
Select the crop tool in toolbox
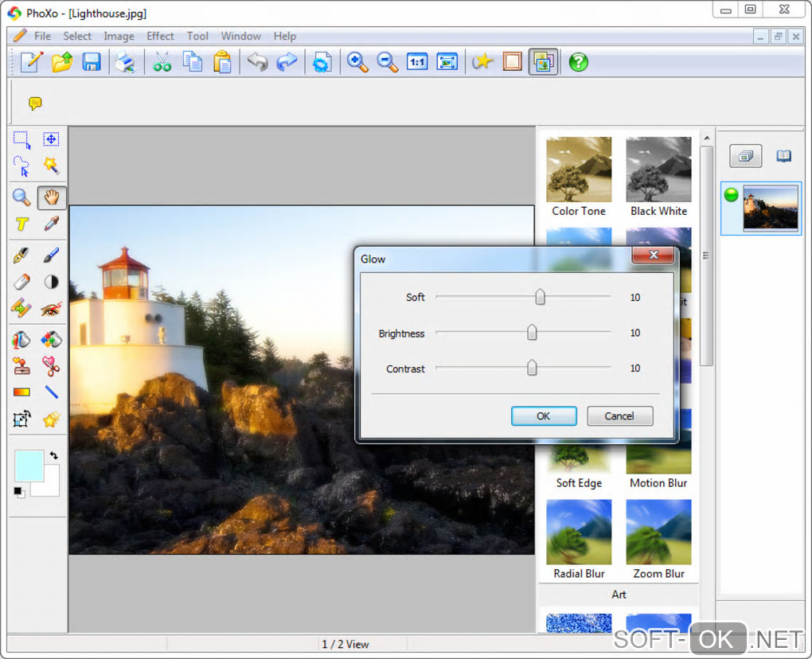[x=21, y=419]
